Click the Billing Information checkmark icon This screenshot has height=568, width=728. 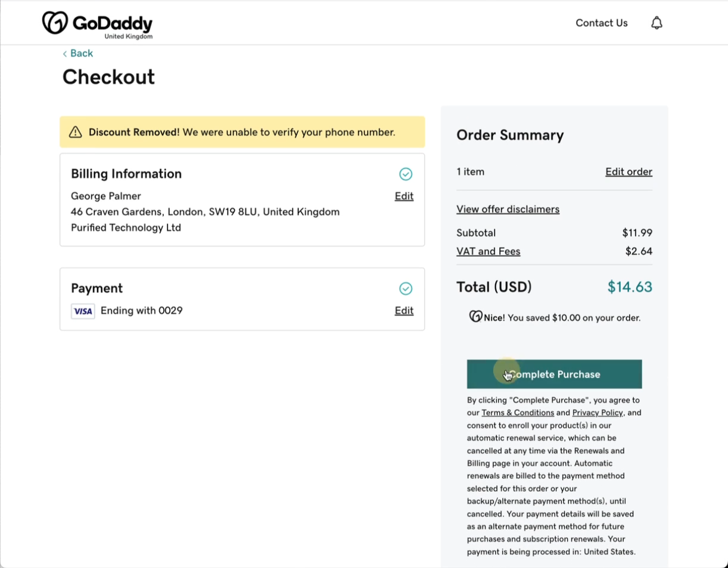point(406,174)
